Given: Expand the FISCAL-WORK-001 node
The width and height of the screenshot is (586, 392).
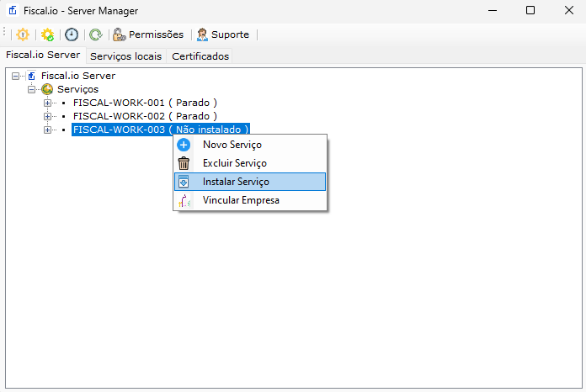Looking at the screenshot, I should tap(47, 103).
